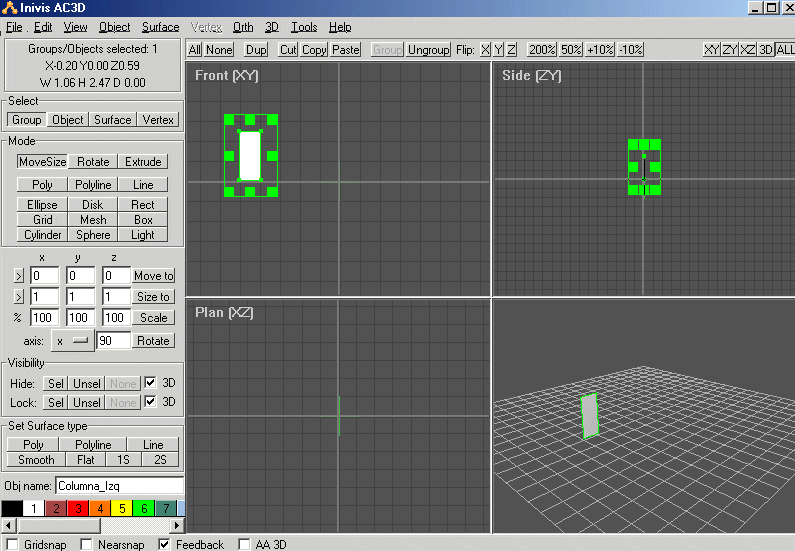
Task: Click the Flip X button
Action: 485,49
